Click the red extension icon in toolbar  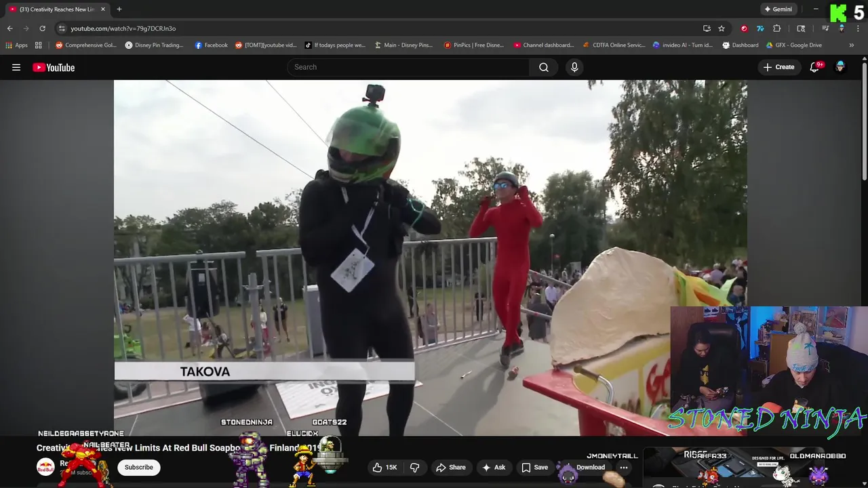(x=744, y=28)
